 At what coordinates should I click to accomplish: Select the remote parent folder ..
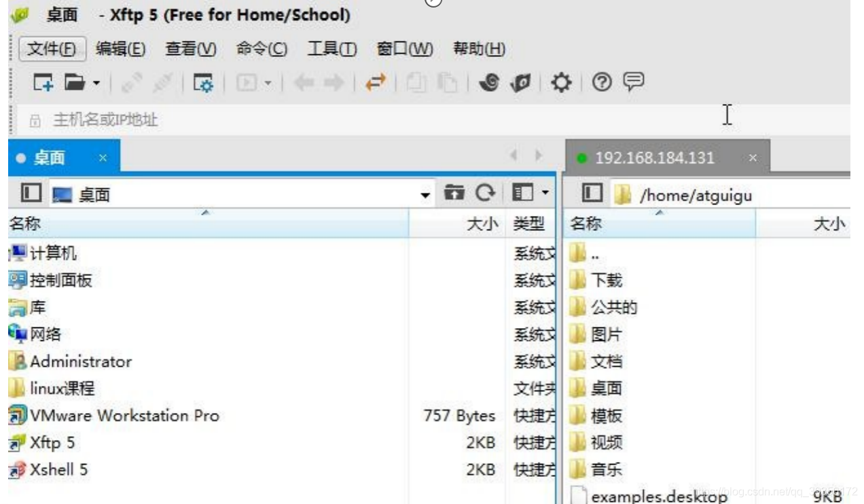click(x=585, y=254)
